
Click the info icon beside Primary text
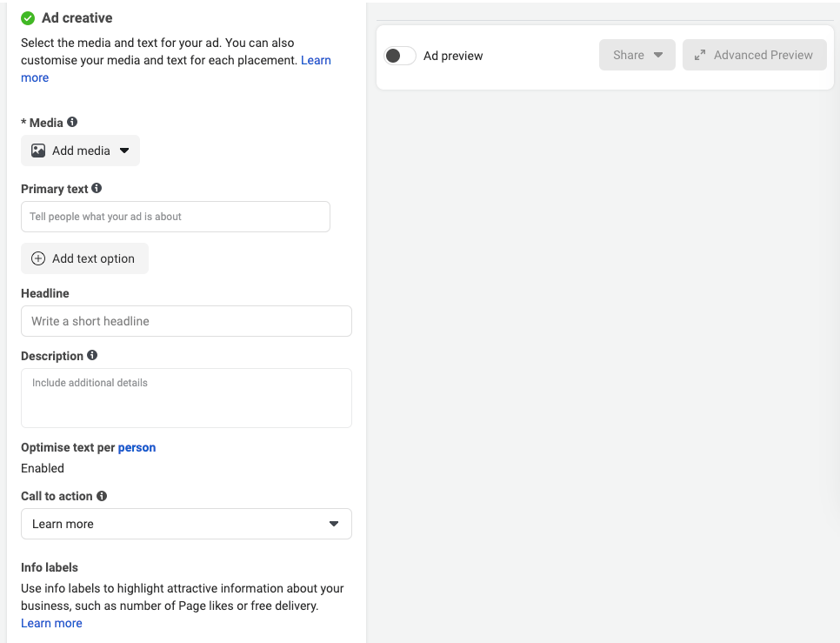coord(97,188)
